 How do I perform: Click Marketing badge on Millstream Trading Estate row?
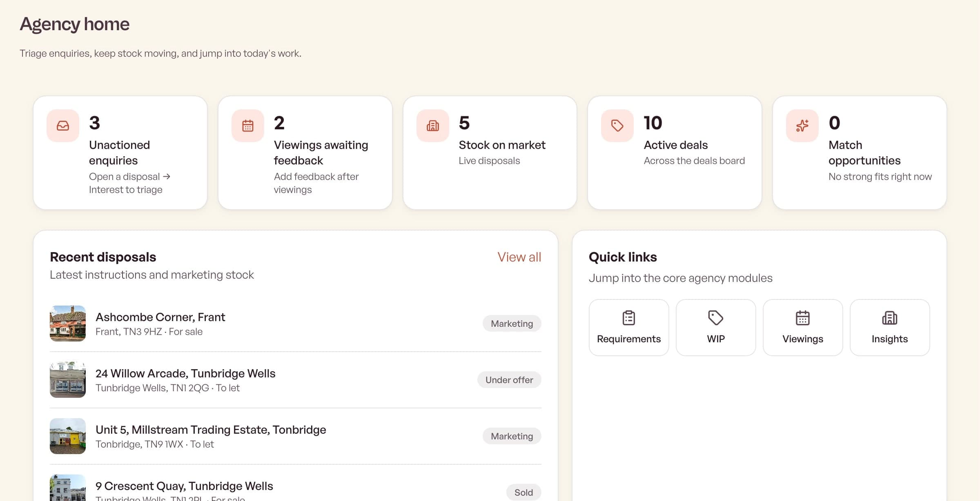512,436
